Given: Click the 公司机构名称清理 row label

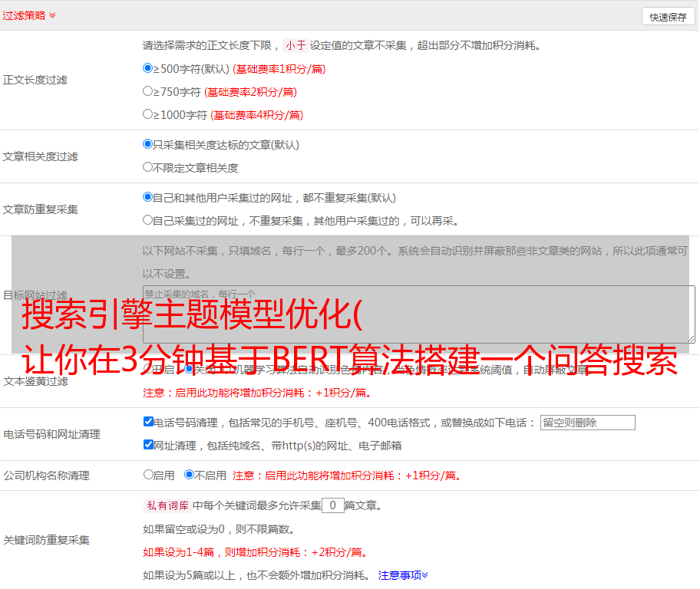Looking at the screenshot, I should tap(46, 475).
